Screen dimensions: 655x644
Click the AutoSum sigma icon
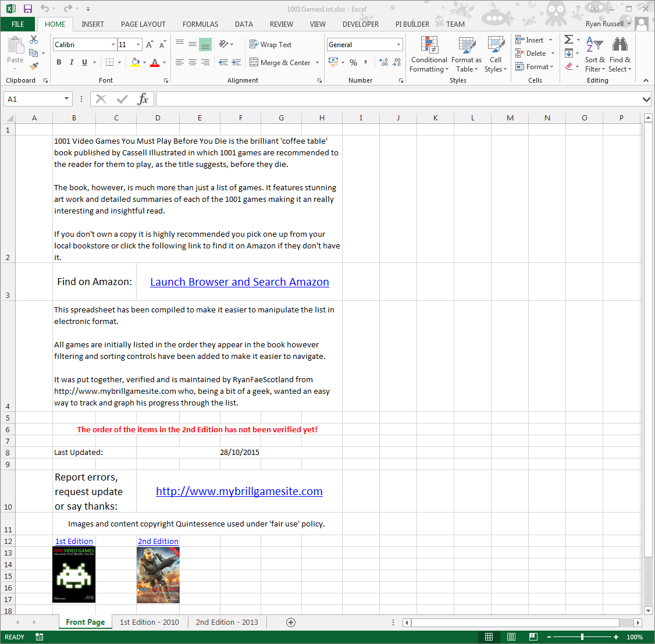pyautogui.click(x=568, y=40)
